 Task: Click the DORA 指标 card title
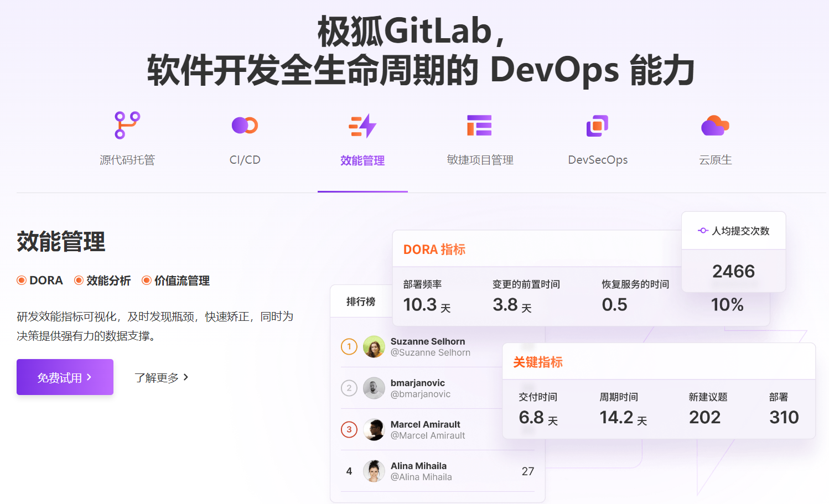point(434,250)
